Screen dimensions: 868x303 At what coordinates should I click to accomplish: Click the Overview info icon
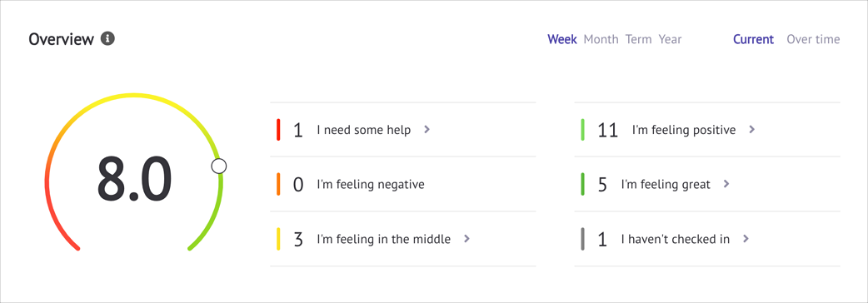point(108,39)
